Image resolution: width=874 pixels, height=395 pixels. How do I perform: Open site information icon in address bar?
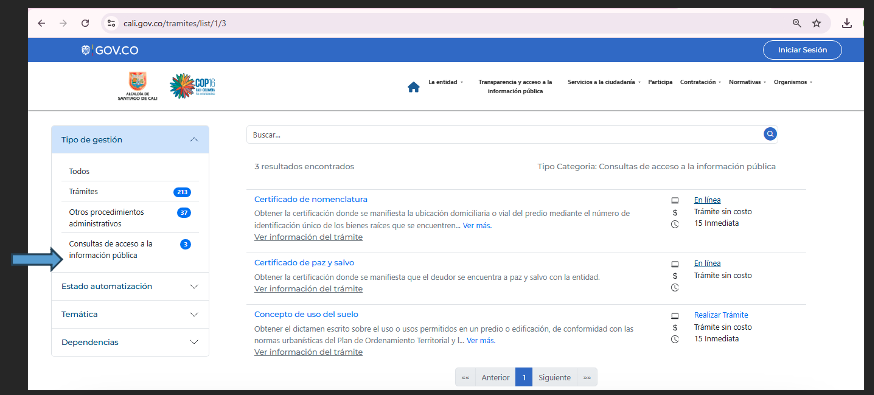(111, 23)
